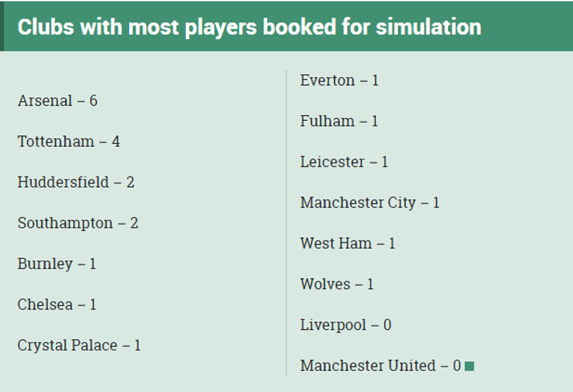The image size is (573, 392).
Task: Select the Liverpool – 0 entry
Action: pos(346,325)
